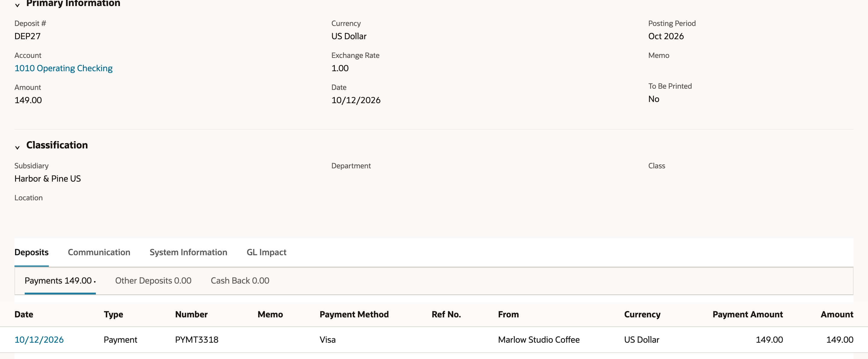The image size is (868, 359).
Task: Switch to Other Deposits 0.00 subtab
Action: click(153, 280)
